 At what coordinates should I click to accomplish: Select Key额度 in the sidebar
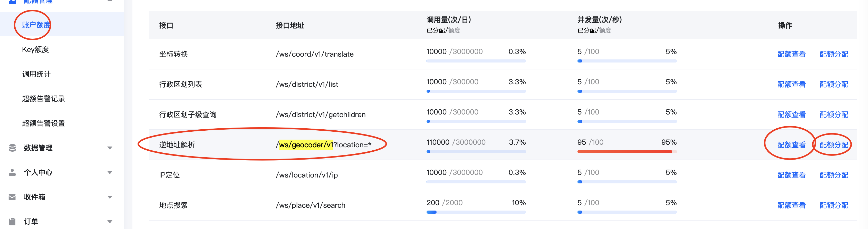click(35, 49)
